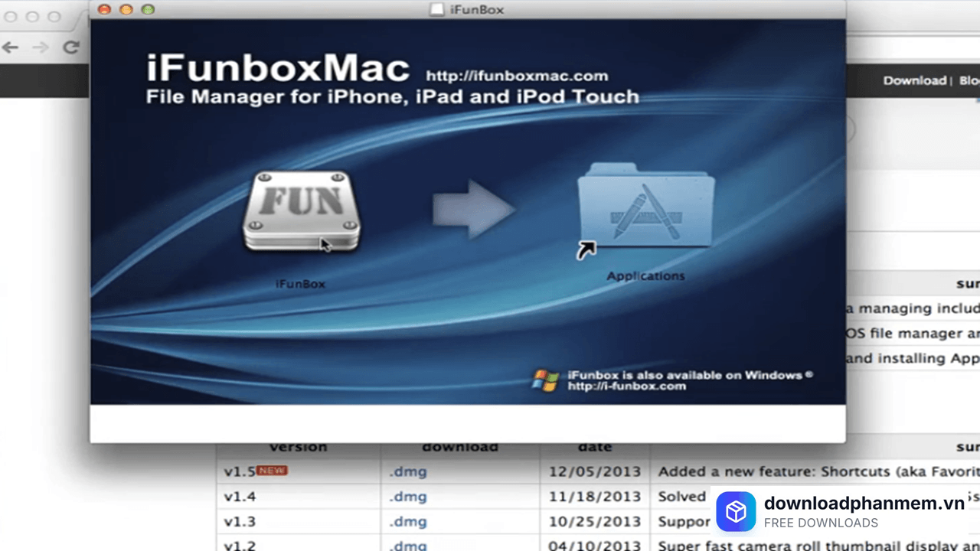Click the browser forward arrow

41,47
